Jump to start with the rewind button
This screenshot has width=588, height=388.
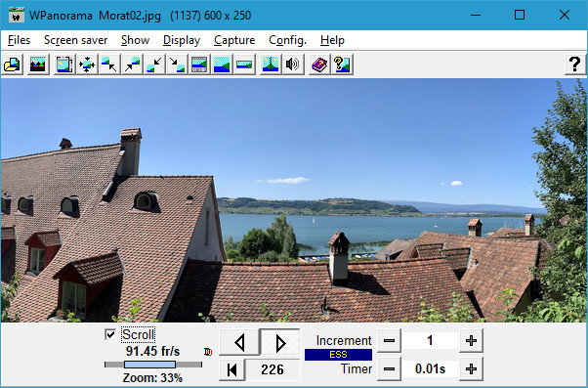(232, 369)
